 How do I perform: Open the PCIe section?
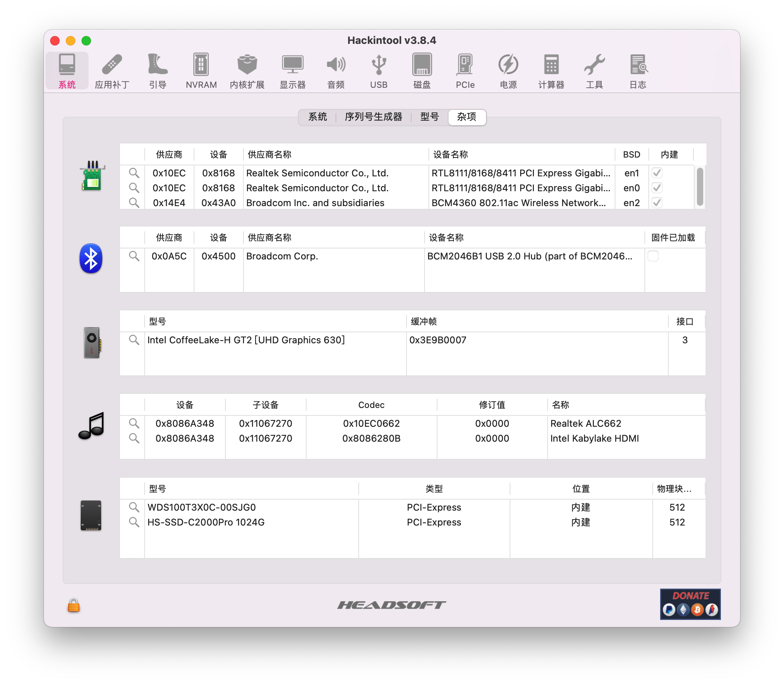tap(465, 71)
